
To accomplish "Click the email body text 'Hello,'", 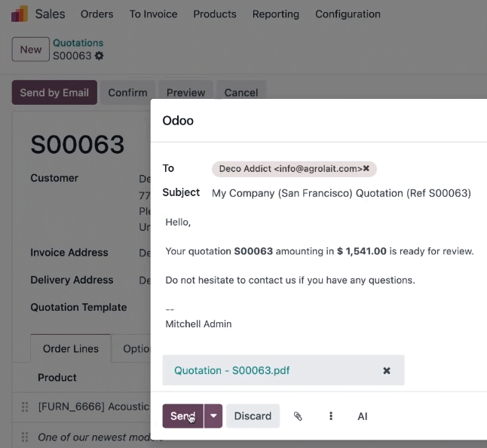I will [x=178, y=222].
